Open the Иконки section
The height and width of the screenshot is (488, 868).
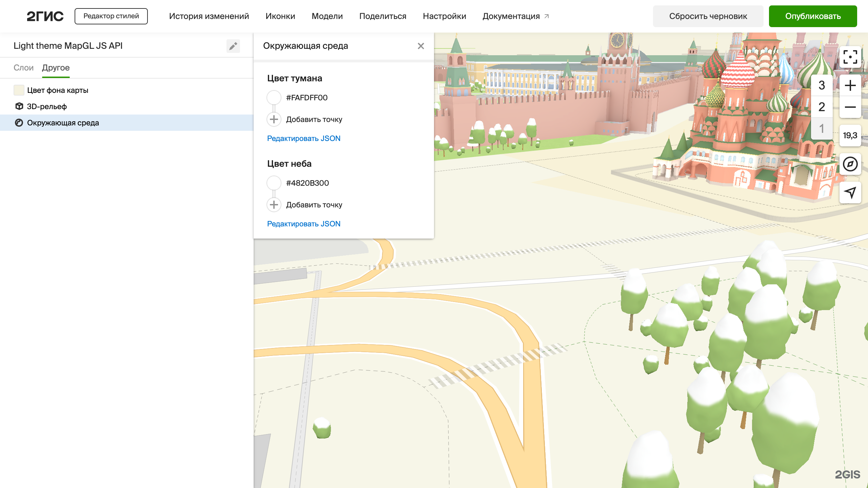tap(280, 16)
